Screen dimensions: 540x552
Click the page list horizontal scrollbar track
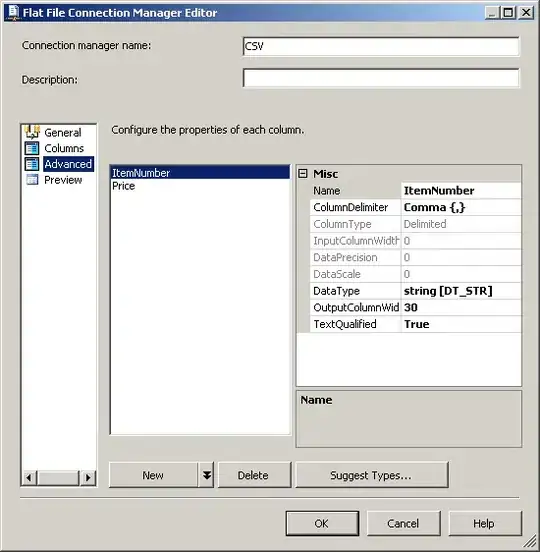(x=58, y=478)
